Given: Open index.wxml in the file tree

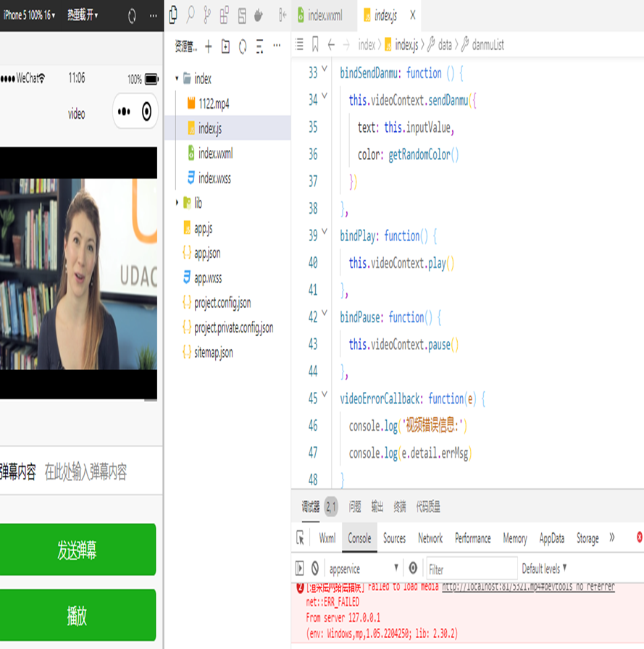Looking at the screenshot, I should [227, 153].
